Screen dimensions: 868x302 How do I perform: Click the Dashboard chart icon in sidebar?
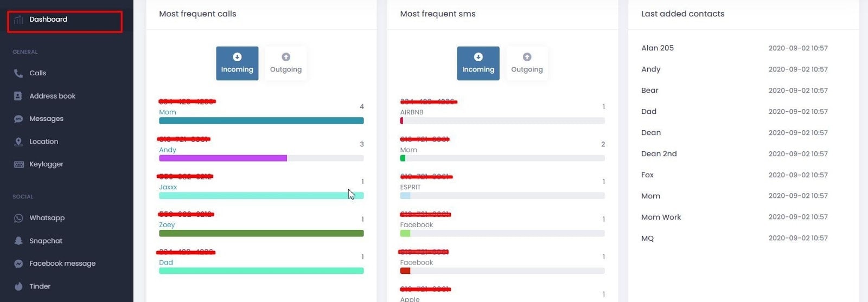click(x=18, y=20)
